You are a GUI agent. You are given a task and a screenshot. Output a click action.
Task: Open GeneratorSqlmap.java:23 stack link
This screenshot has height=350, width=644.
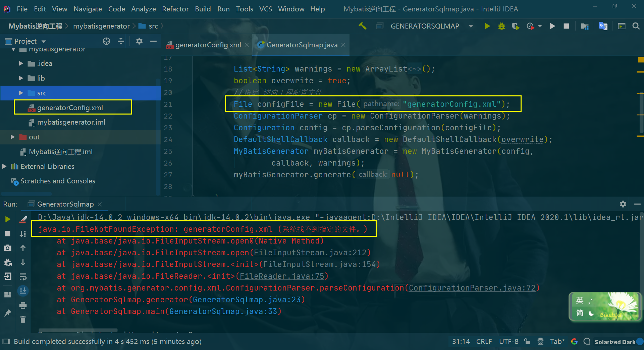[x=247, y=300]
